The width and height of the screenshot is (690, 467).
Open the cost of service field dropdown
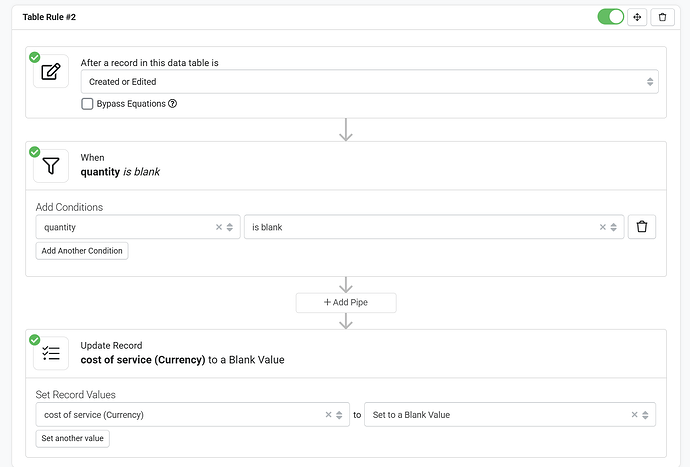point(180,414)
